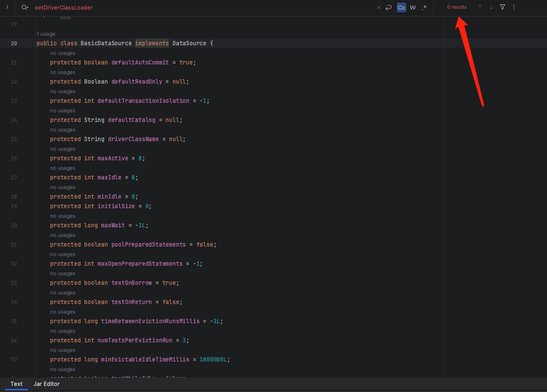This screenshot has height=392, width=547.
Task: Go to next occurrence arrow
Action: tap(491, 7)
